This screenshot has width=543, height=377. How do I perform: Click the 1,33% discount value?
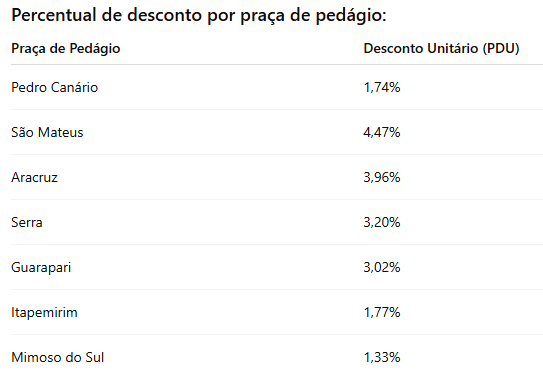(382, 357)
